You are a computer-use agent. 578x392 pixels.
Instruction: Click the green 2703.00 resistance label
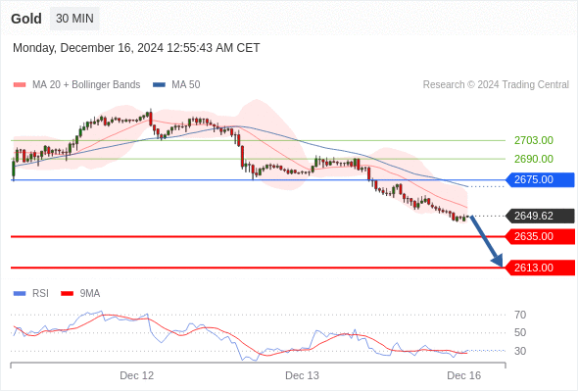pos(534,140)
